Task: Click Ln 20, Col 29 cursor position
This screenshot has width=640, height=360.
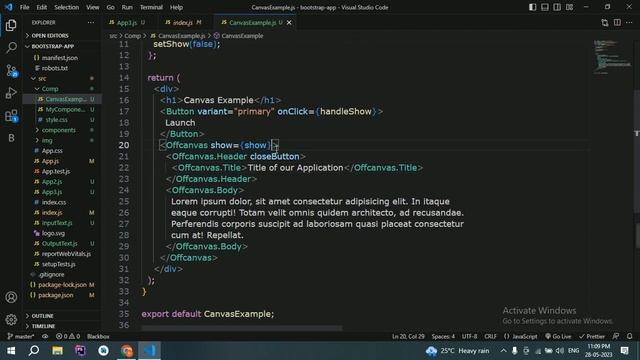Action: (408, 336)
